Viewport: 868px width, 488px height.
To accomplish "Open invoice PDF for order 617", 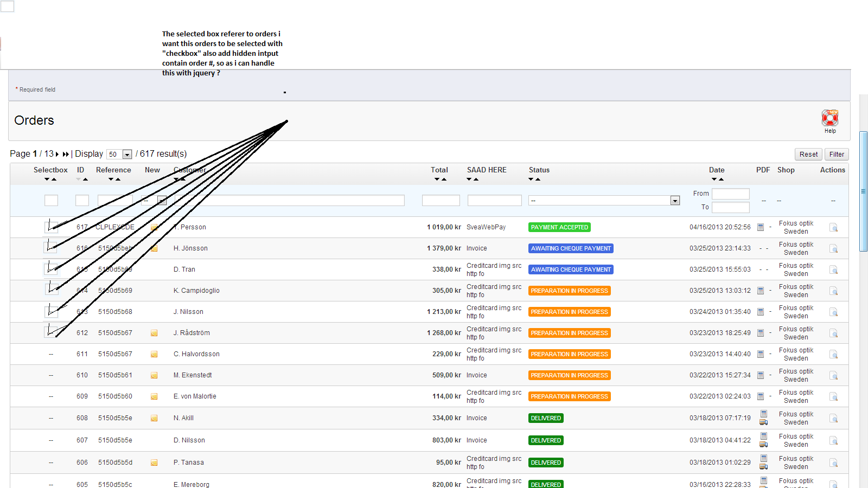I will coord(761,227).
